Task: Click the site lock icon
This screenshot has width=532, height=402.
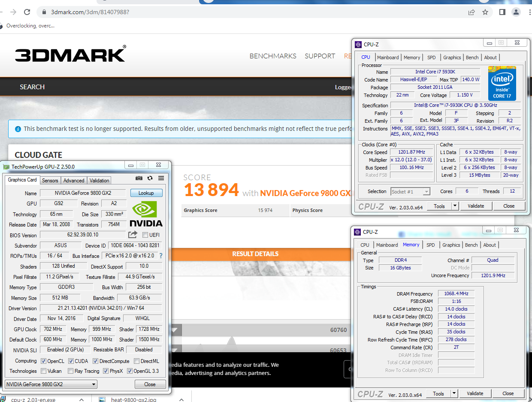Action: coord(44,12)
